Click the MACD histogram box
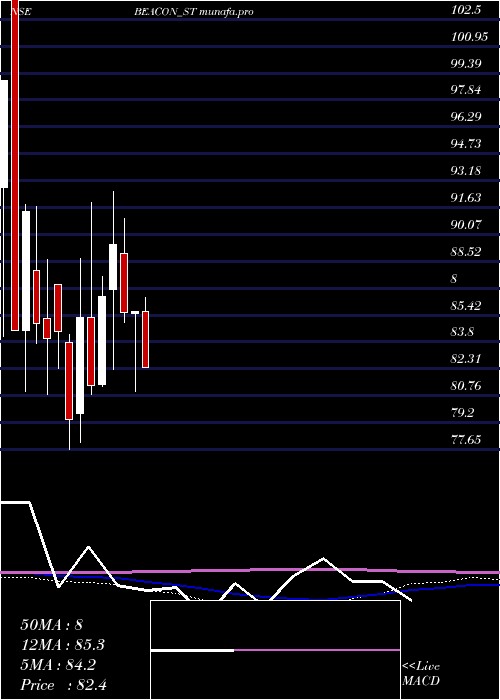 point(275,650)
